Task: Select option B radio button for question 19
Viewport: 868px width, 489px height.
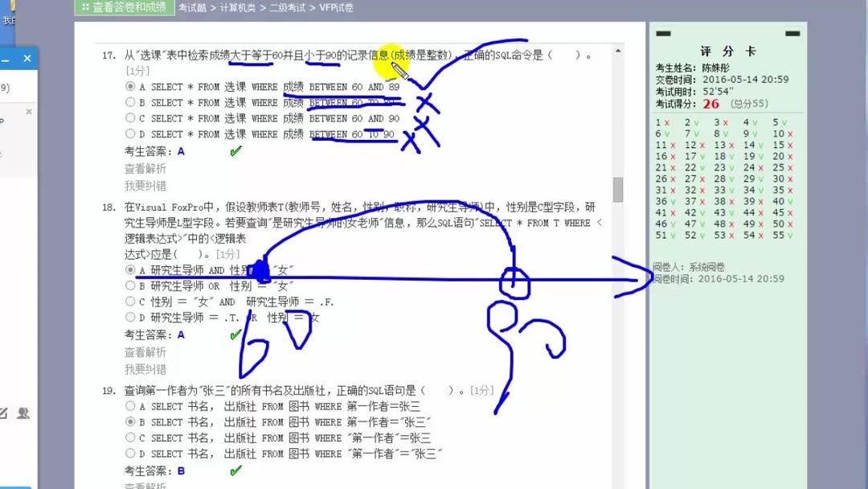Action: (x=129, y=421)
